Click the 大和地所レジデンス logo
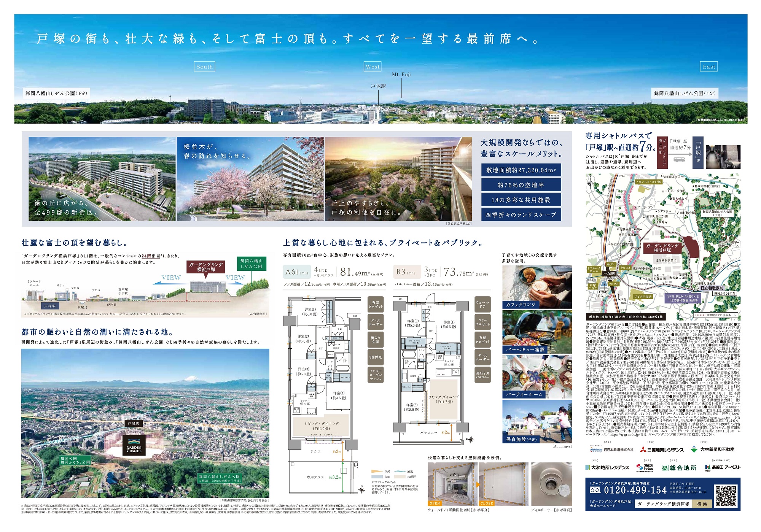This screenshot has height=532, width=761. click(607, 467)
